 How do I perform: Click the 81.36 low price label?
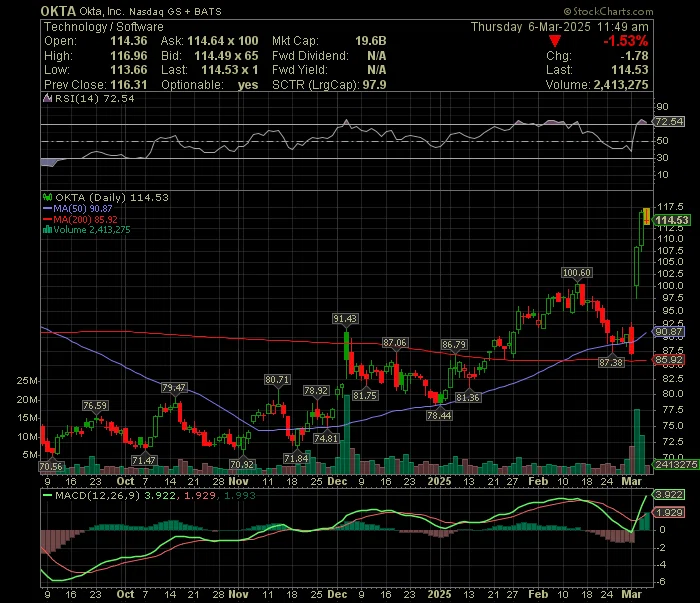coord(468,397)
